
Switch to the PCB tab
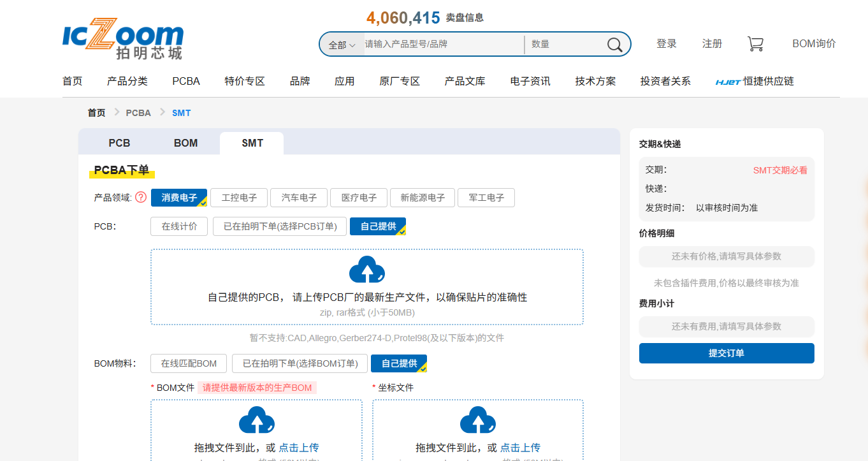(119, 143)
